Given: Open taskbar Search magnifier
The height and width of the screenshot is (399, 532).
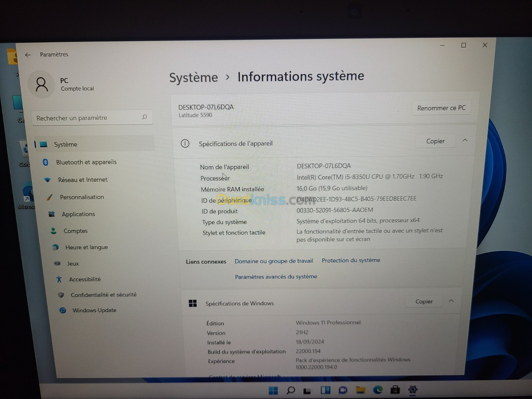Looking at the screenshot, I should [x=291, y=390].
